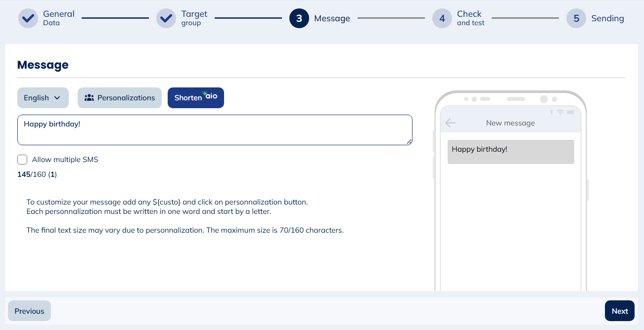Enable the Allow multiple SMS checkbox
This screenshot has height=330, width=644.
click(x=22, y=159)
